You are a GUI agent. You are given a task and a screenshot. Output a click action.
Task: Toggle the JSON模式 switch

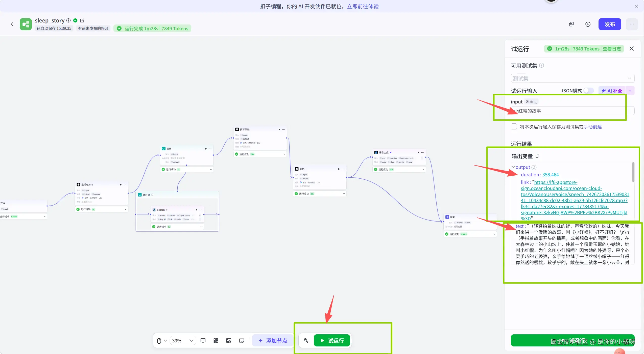pos(589,91)
